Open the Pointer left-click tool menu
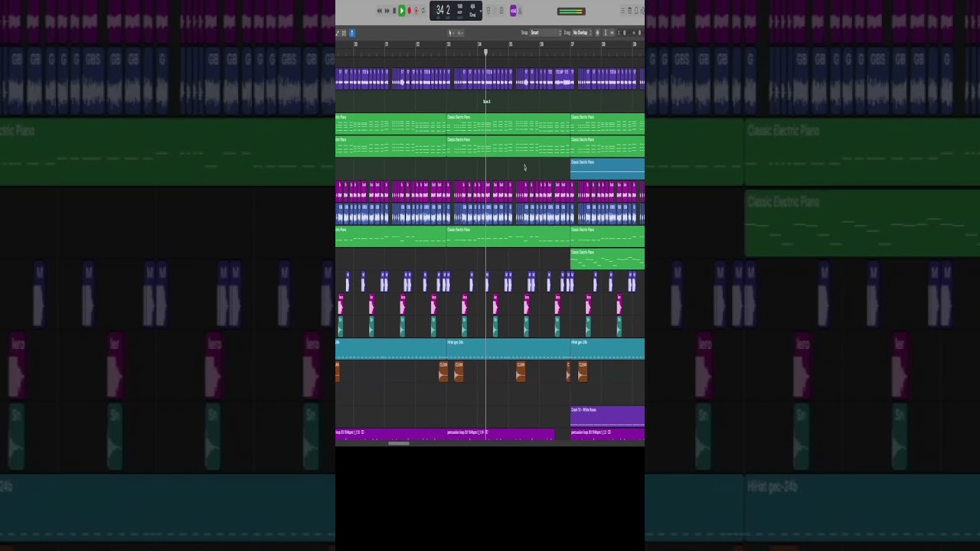980x551 pixels. 451,33
